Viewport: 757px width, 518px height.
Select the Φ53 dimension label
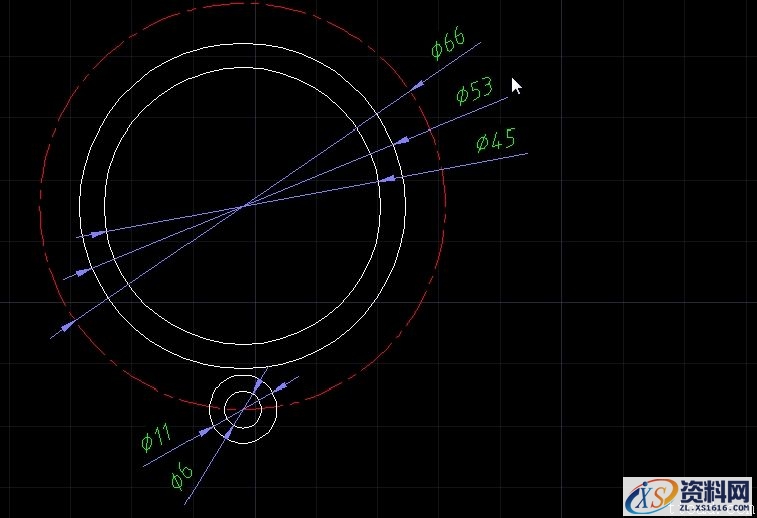point(474,91)
